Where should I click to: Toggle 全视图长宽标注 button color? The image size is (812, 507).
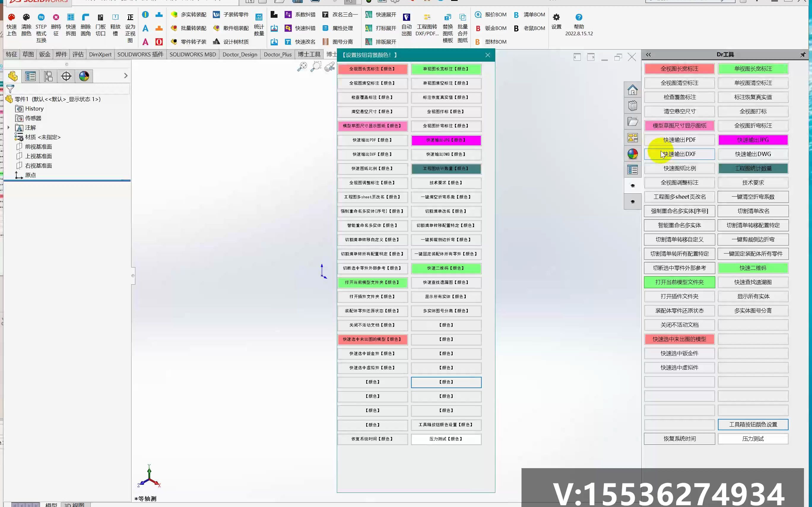point(372,68)
